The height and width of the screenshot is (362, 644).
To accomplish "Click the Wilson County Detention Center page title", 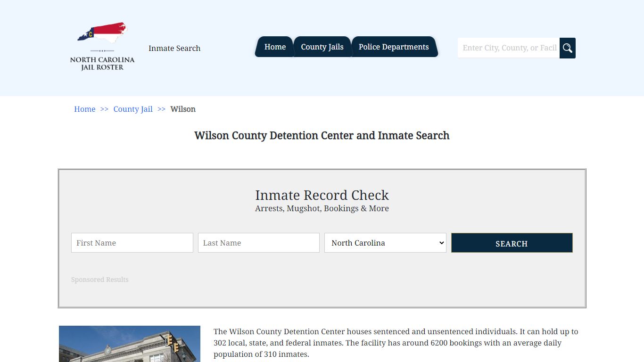I will 322,136.
